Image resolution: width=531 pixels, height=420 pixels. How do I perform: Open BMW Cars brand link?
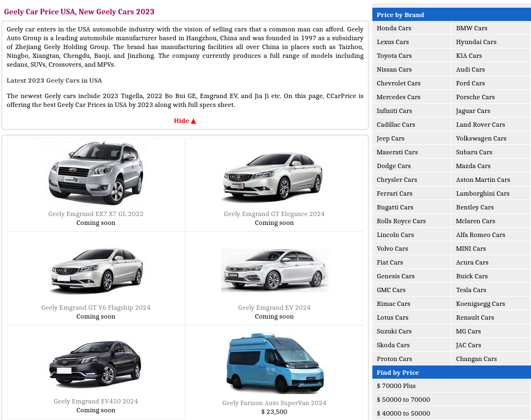click(x=472, y=28)
